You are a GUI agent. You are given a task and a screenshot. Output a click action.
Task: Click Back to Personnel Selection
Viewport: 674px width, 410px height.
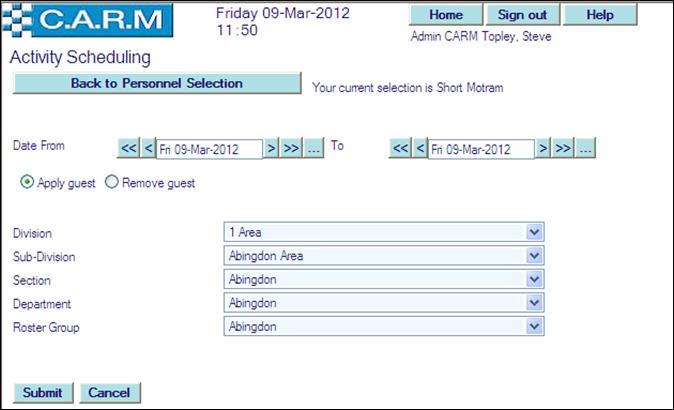[x=156, y=84]
